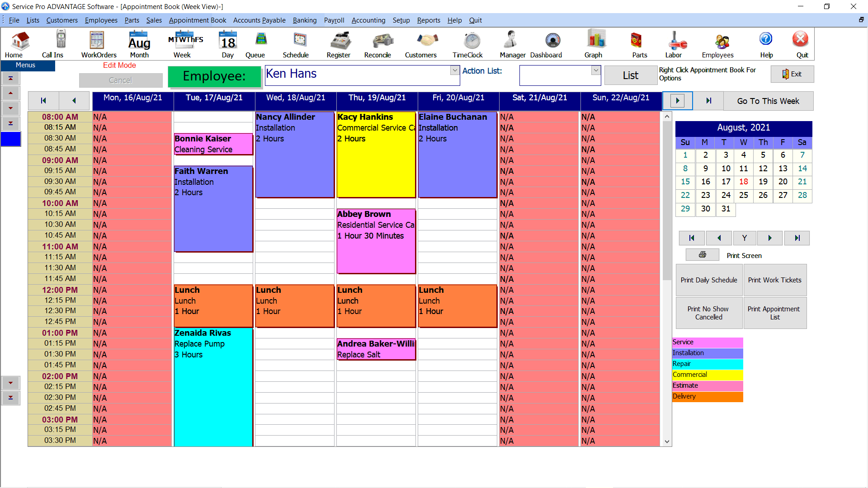Open WorkOrders from the toolbar
This screenshot has width=868, height=488.
[99, 44]
